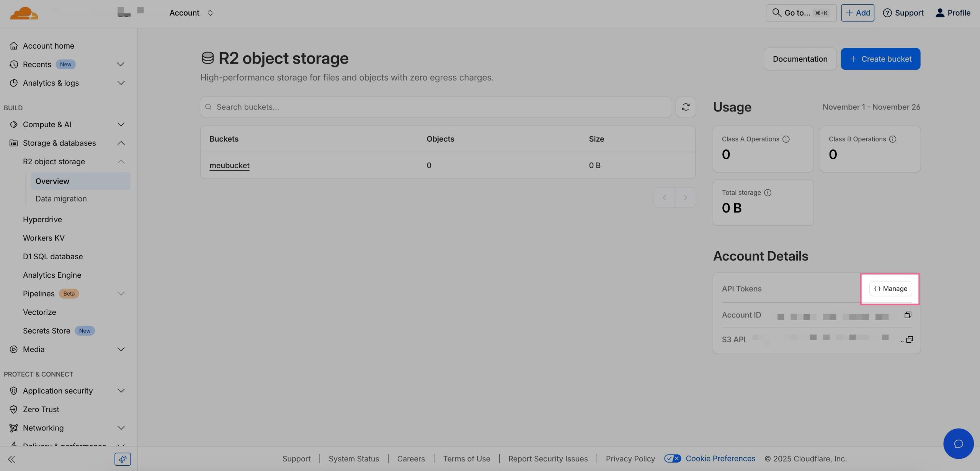Click the Cookie Preferences toggle icon
Image resolution: width=980 pixels, height=471 pixels.
pos(673,459)
